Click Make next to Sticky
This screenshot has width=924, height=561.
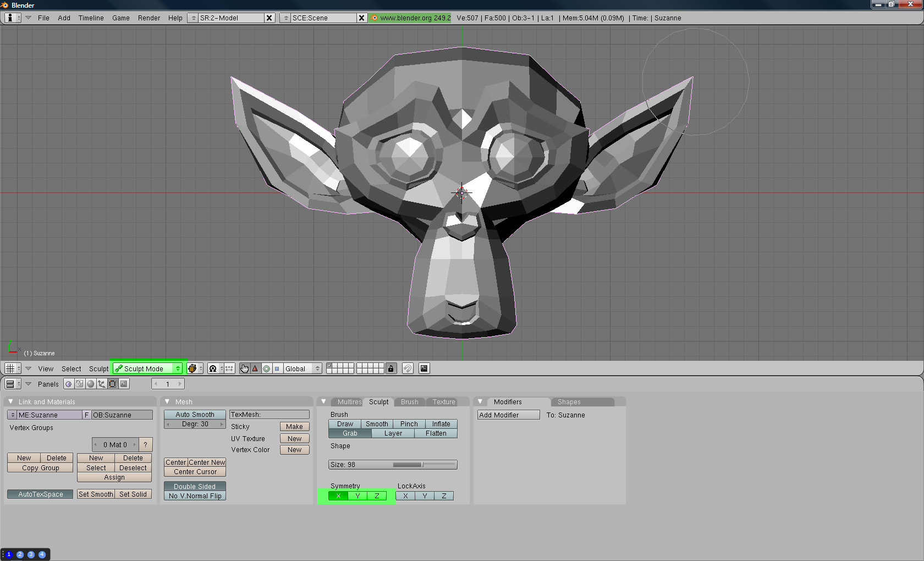pos(294,427)
